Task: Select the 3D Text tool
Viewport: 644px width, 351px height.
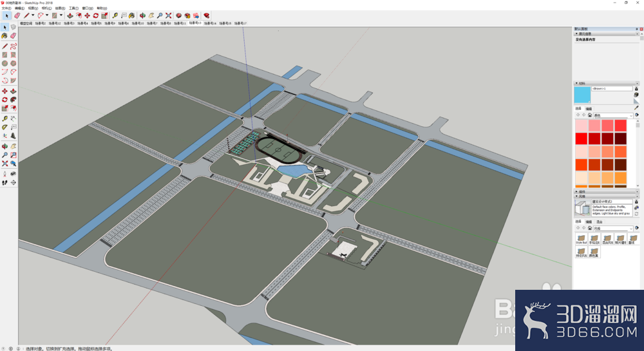Action: click(13, 136)
